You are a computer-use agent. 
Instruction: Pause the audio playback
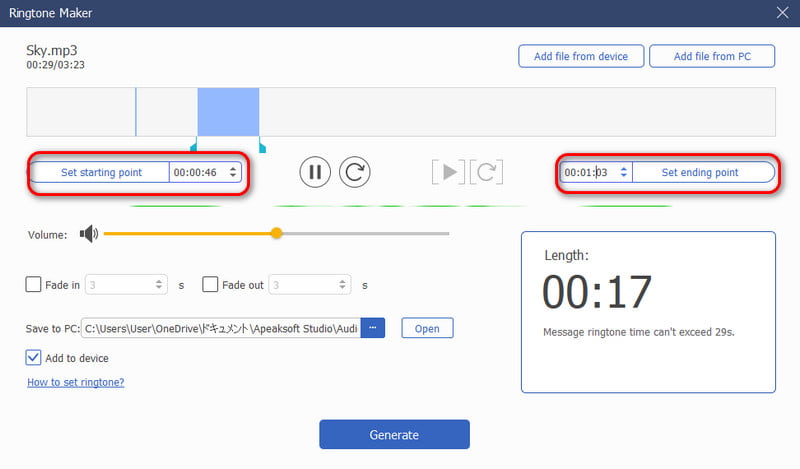pos(314,172)
